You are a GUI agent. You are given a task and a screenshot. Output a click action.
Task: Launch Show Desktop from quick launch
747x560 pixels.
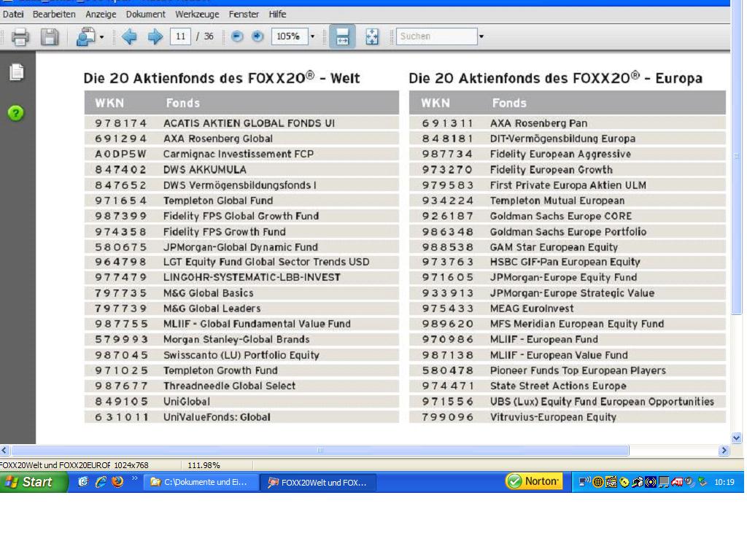[x=83, y=482]
